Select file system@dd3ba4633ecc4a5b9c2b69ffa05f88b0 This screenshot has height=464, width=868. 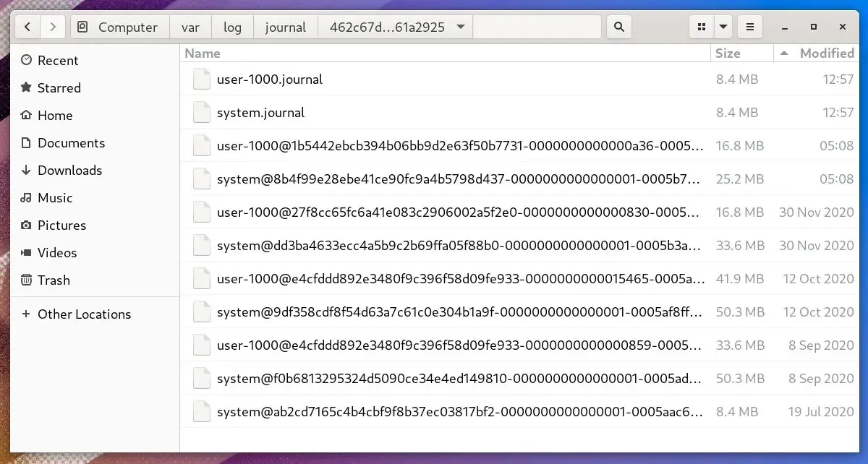(519, 246)
